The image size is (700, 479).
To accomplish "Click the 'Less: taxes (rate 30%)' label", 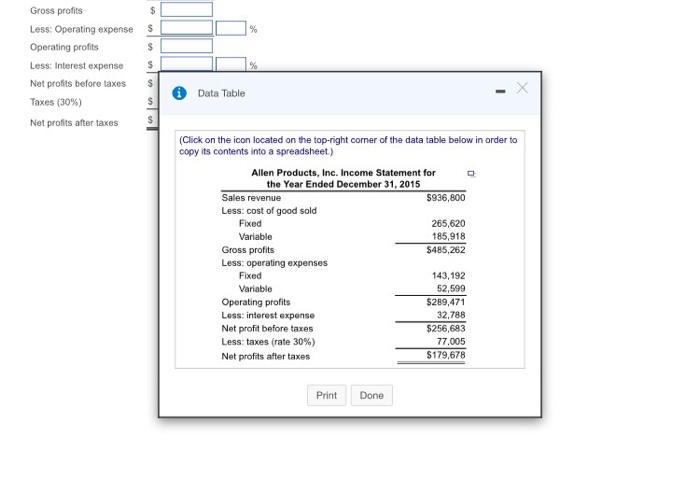I will click(268, 342).
